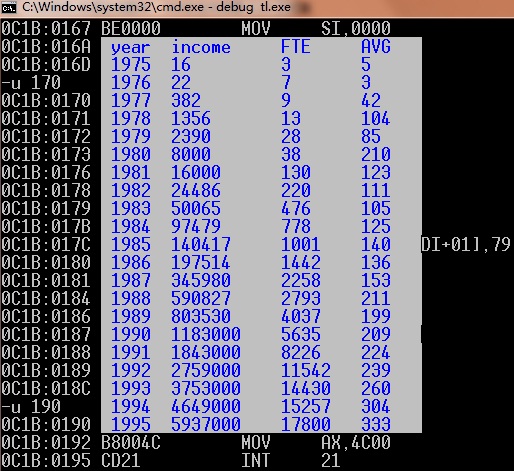Viewport: 514px width, 471px height.
Task: Click income value 97479
Action: (x=196, y=226)
